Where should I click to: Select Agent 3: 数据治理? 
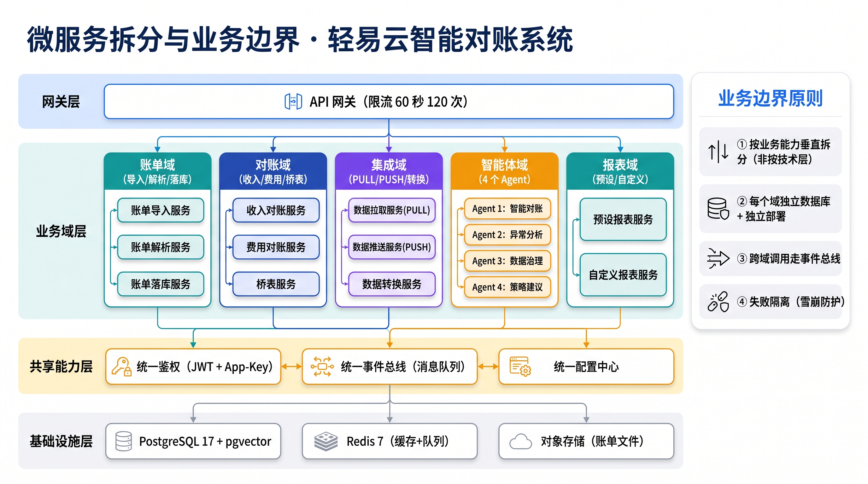click(507, 261)
